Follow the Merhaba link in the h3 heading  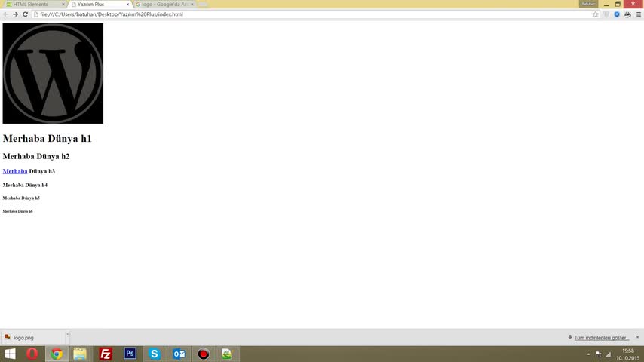pyautogui.click(x=15, y=171)
